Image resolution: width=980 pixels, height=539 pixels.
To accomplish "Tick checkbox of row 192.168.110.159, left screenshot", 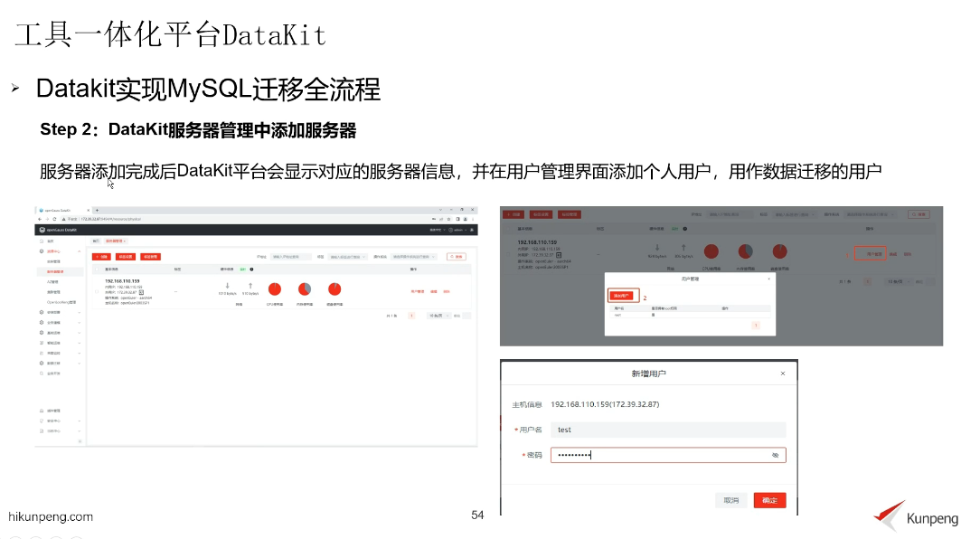I will click(x=97, y=291).
